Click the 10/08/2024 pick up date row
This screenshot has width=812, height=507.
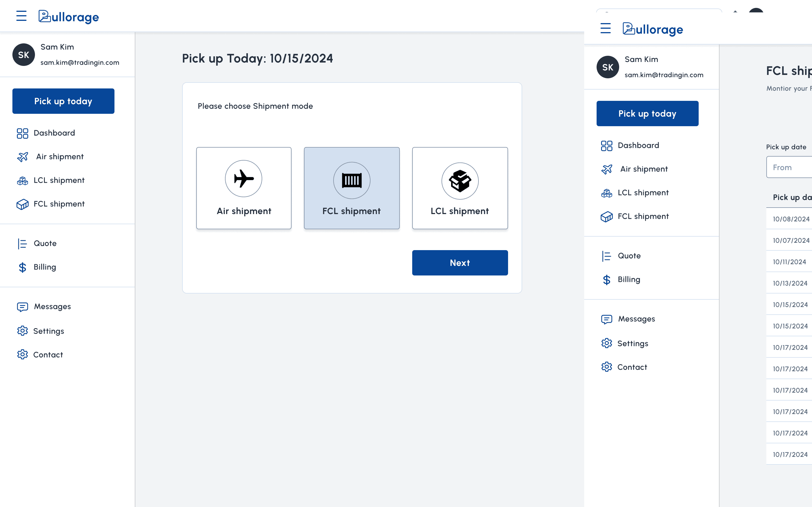pyautogui.click(x=791, y=219)
